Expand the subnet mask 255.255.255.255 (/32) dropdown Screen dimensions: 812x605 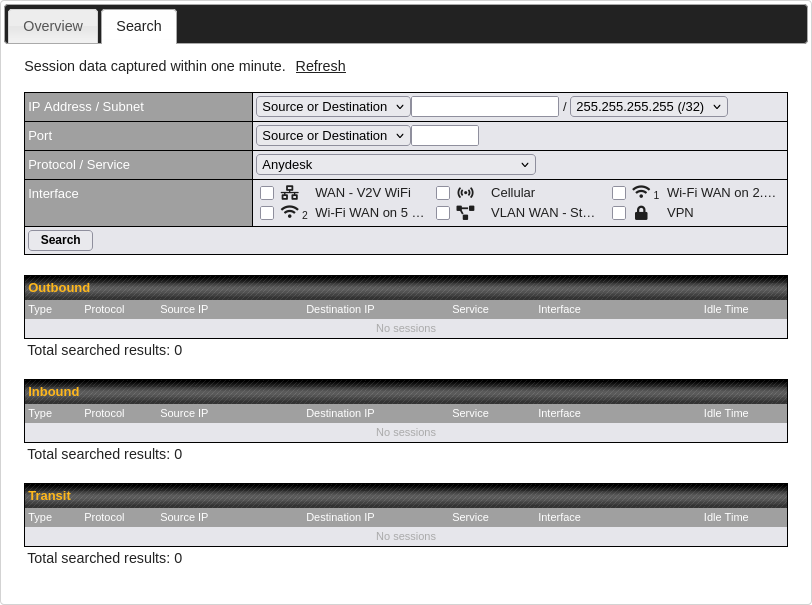648,107
